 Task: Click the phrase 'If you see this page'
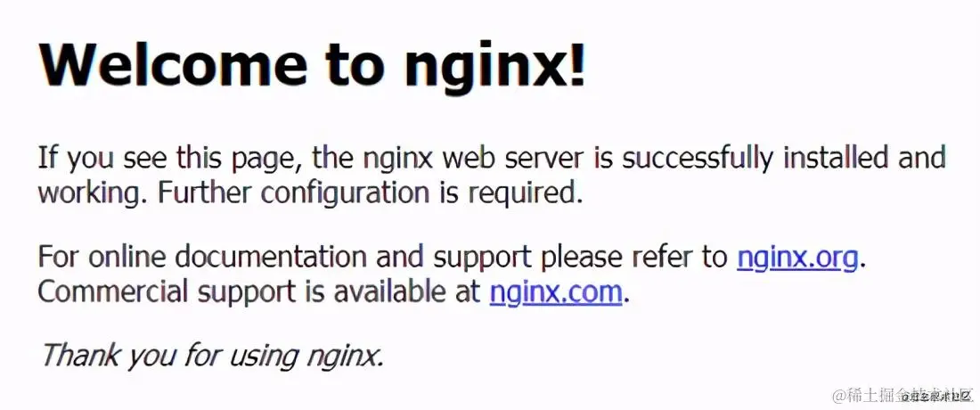171,160
